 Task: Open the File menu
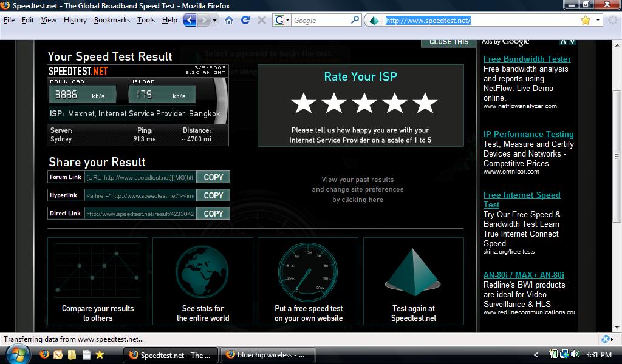[x=9, y=20]
